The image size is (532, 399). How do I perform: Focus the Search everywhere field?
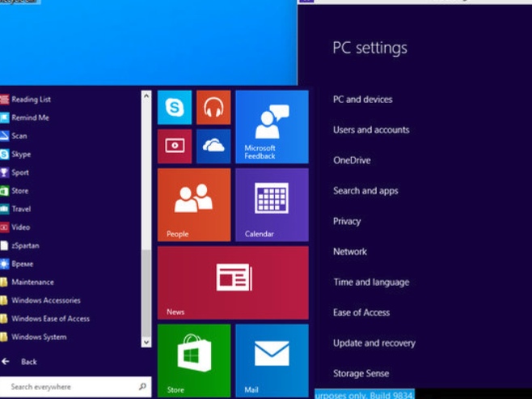pyautogui.click(x=75, y=386)
